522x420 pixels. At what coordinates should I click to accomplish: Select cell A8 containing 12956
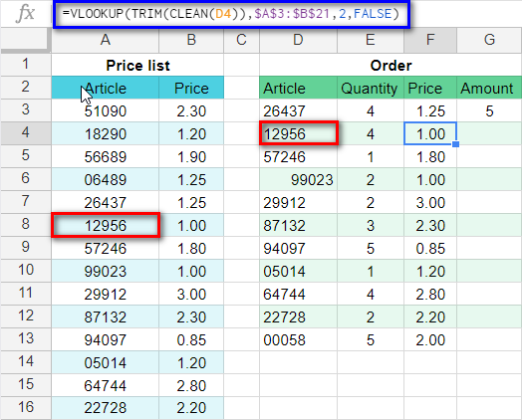106,225
